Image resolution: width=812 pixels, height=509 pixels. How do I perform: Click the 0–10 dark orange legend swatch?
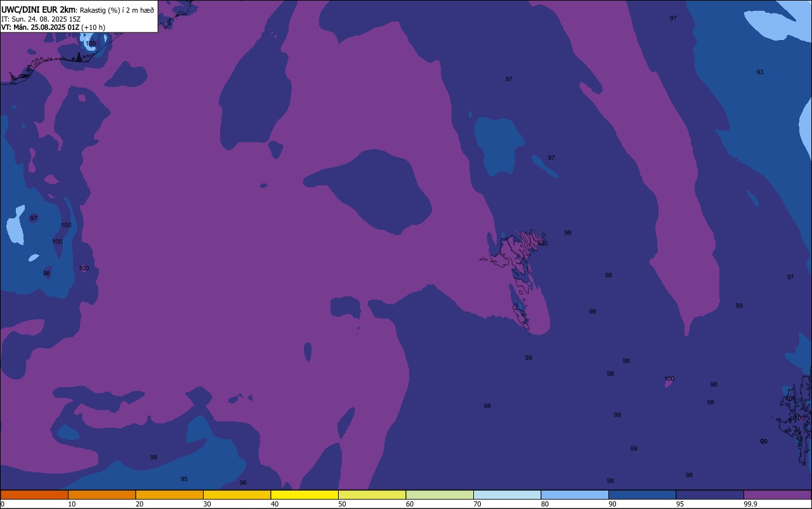[34, 494]
